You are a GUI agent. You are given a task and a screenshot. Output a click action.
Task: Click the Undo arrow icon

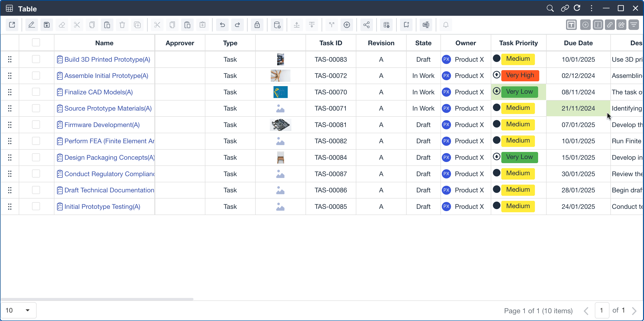point(222,25)
